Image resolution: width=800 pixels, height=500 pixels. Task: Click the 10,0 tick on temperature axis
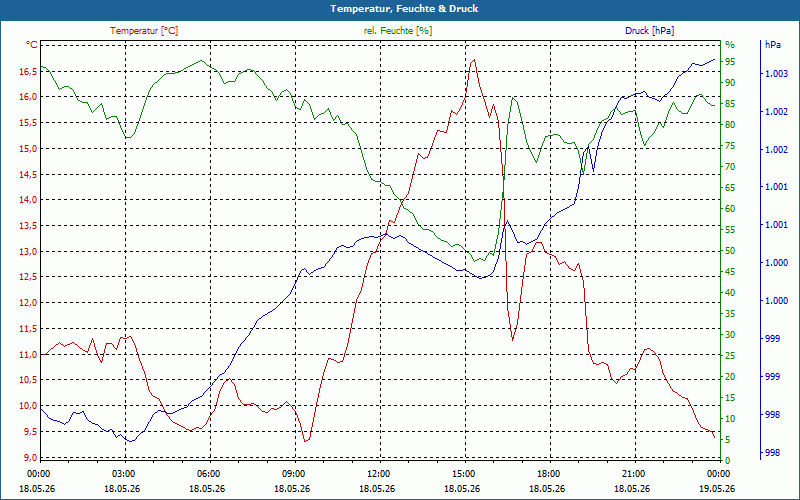tap(28, 406)
